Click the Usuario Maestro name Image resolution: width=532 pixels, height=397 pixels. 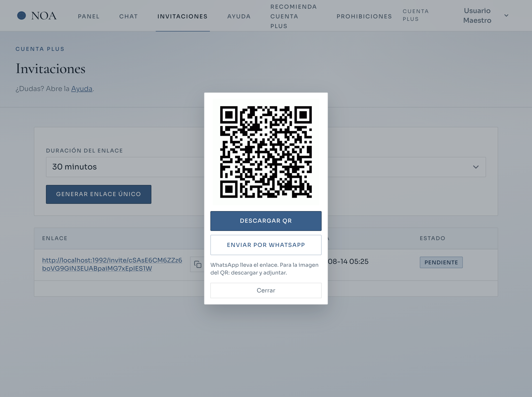click(477, 15)
